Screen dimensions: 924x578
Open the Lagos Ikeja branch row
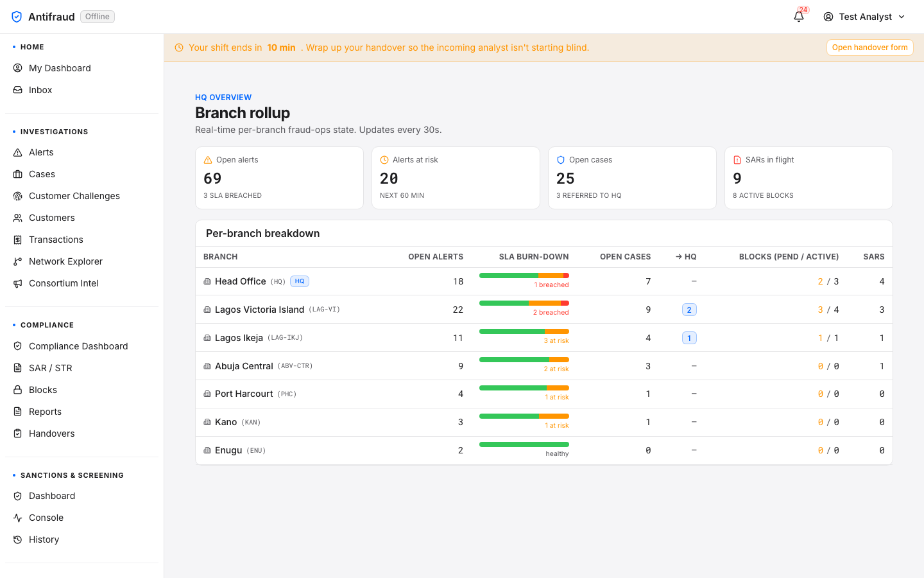(x=543, y=338)
